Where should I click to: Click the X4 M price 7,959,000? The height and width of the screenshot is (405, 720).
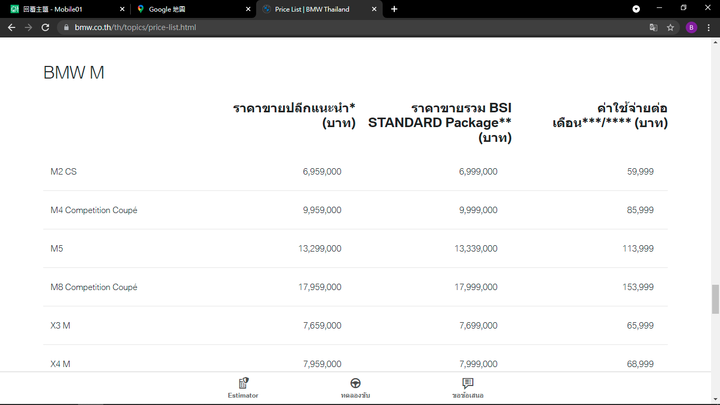tap(322, 364)
